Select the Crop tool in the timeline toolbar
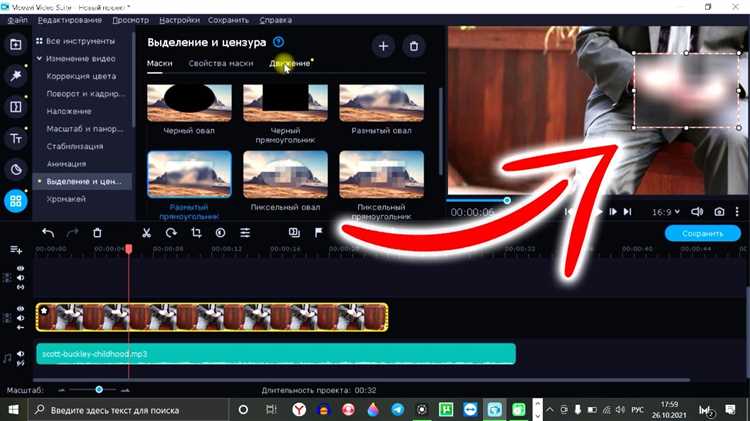 [x=196, y=233]
